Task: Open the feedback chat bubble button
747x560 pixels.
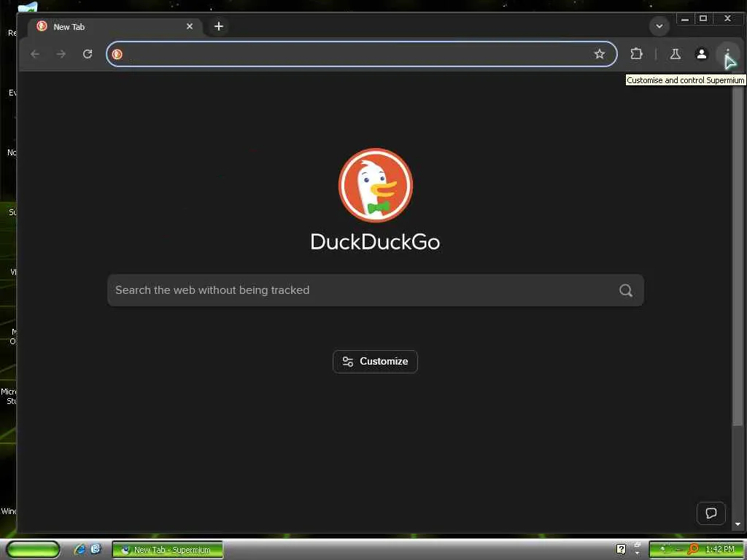Action: tap(711, 513)
